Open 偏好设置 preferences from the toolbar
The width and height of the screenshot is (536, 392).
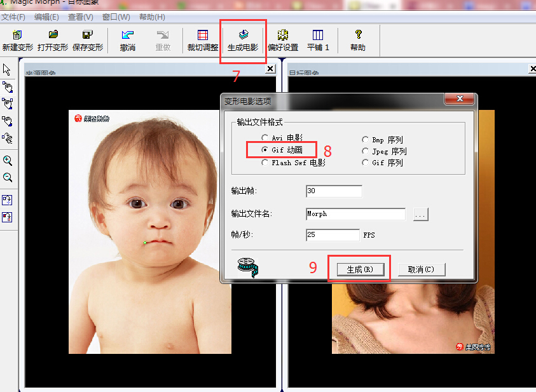pyautogui.click(x=283, y=41)
